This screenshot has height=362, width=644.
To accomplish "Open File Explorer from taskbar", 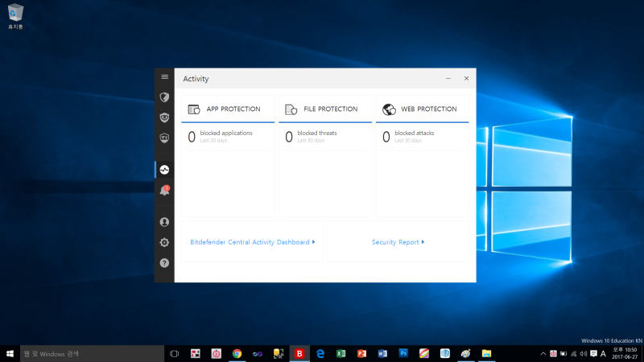I will click(487, 353).
